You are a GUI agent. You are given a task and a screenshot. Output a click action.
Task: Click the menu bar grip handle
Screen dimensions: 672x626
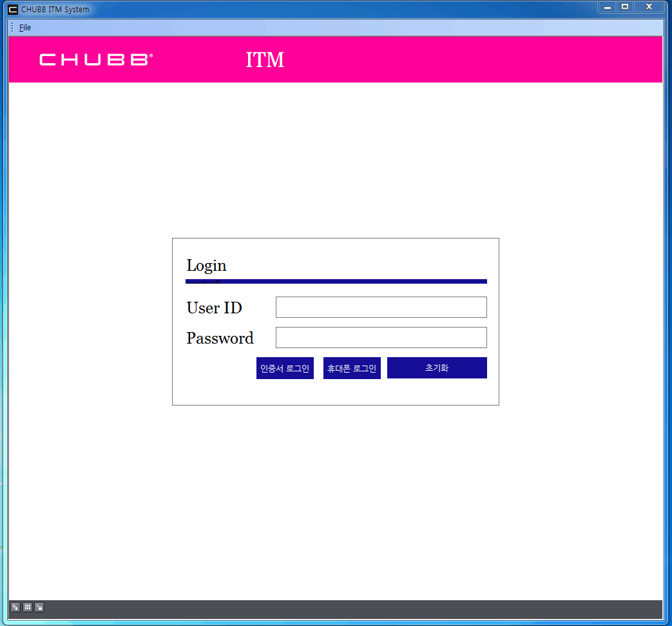coord(12,28)
